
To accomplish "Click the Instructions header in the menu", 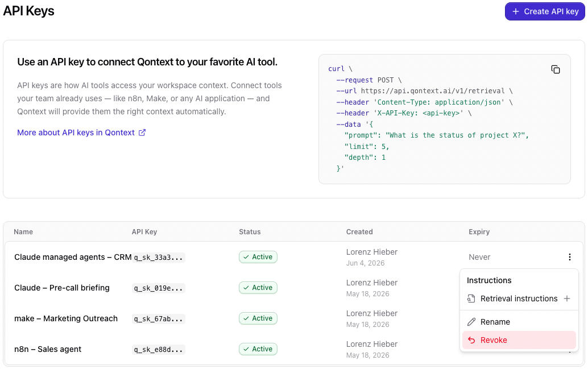I will [489, 280].
